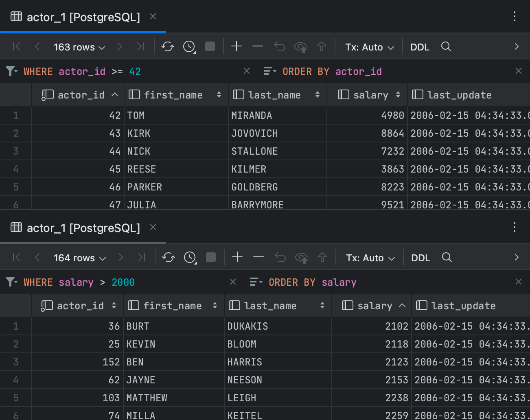Open the data search field

click(x=446, y=47)
